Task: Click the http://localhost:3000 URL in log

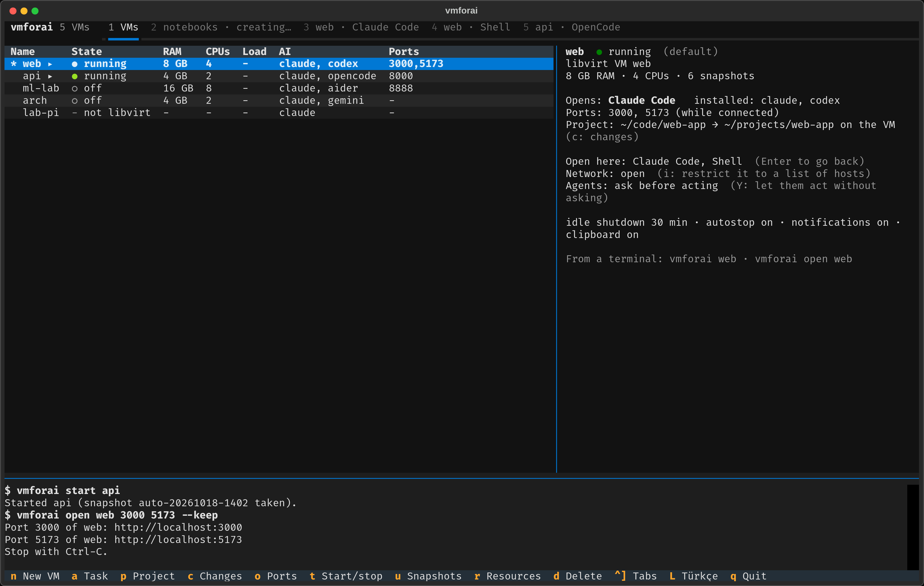Action: pos(178,527)
